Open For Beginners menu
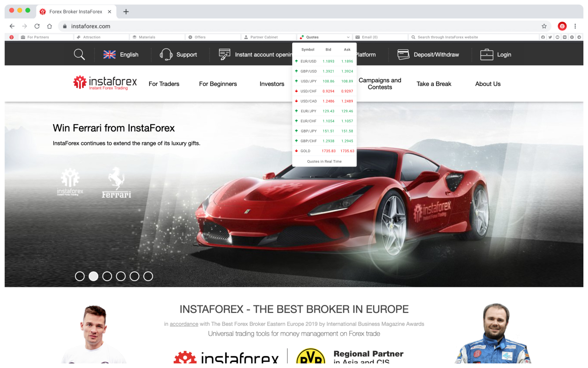Screen dimensions: 588x368 pyautogui.click(x=218, y=84)
